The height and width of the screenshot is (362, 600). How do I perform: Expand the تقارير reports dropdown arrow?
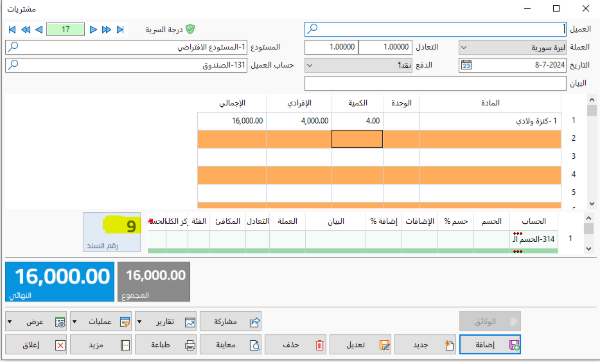(140, 322)
